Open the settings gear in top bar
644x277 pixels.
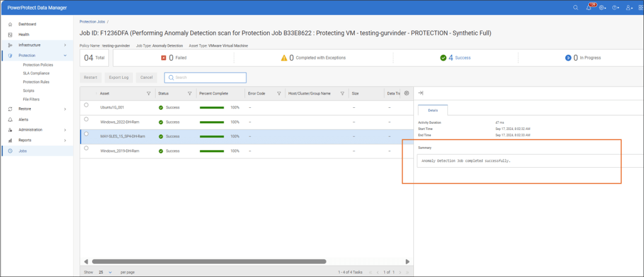602,8
